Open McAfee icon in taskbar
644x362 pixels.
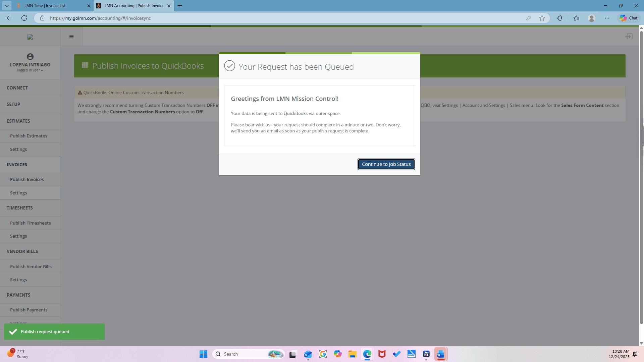point(382,354)
